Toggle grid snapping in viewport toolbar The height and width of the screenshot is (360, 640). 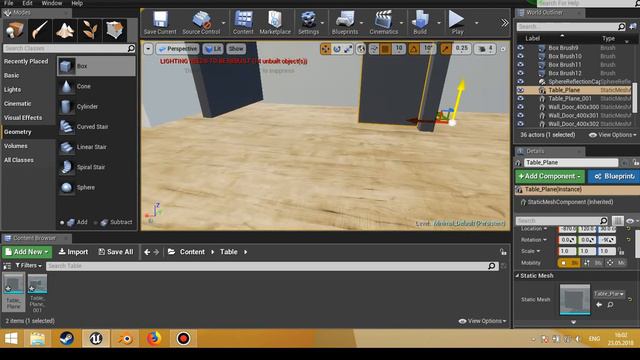click(385, 49)
